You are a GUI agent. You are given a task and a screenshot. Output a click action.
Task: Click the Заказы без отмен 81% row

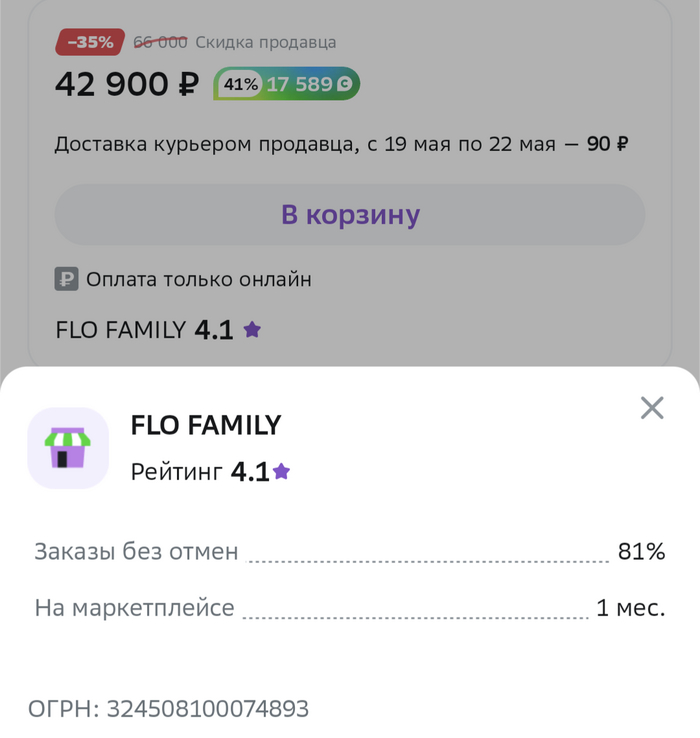350,551
